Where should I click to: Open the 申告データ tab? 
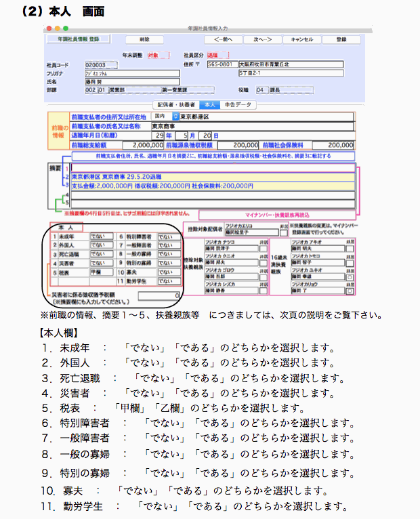tap(238, 105)
